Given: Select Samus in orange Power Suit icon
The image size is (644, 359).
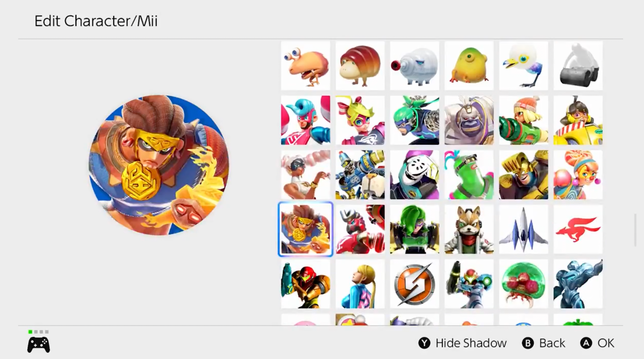Looking at the screenshot, I should pos(305,284).
